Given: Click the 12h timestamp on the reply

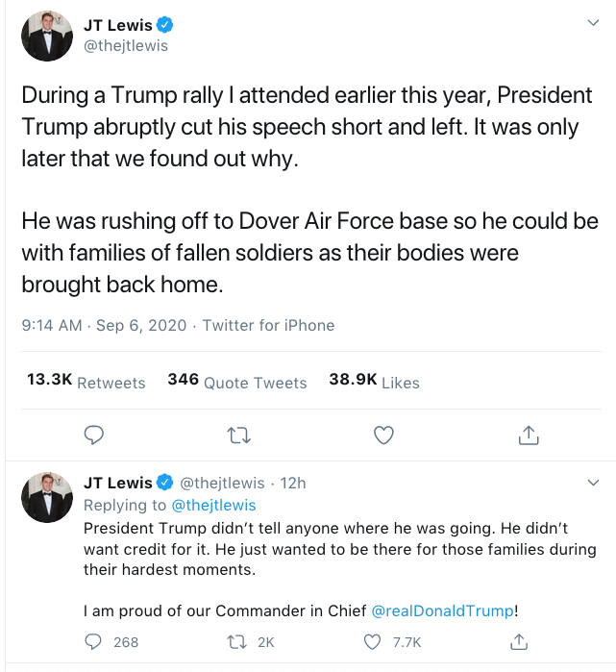Looking at the screenshot, I should point(292,483).
